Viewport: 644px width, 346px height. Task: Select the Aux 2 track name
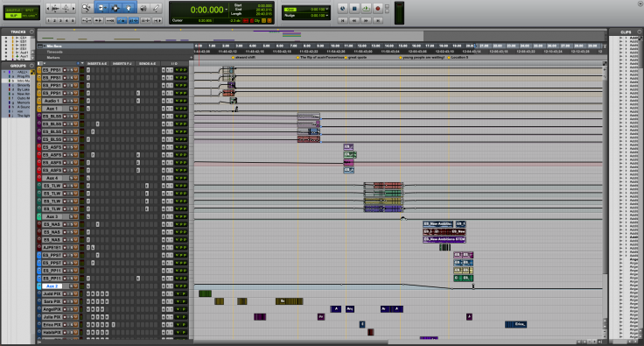(52, 286)
